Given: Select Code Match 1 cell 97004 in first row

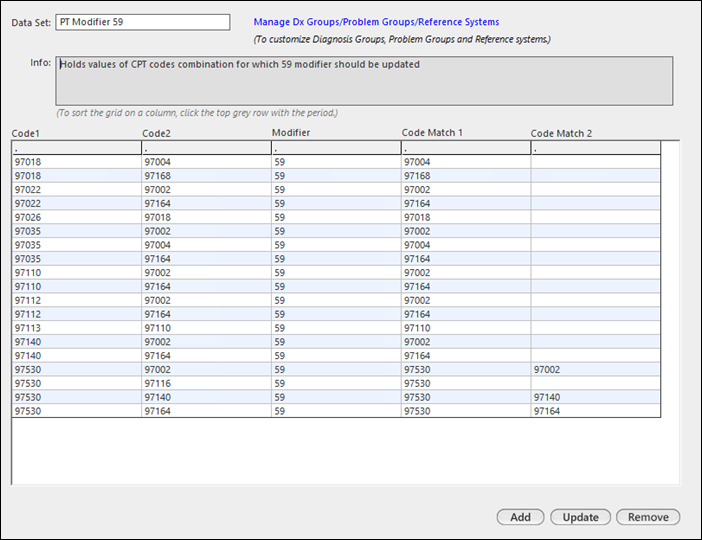Looking at the screenshot, I should pos(466,162).
